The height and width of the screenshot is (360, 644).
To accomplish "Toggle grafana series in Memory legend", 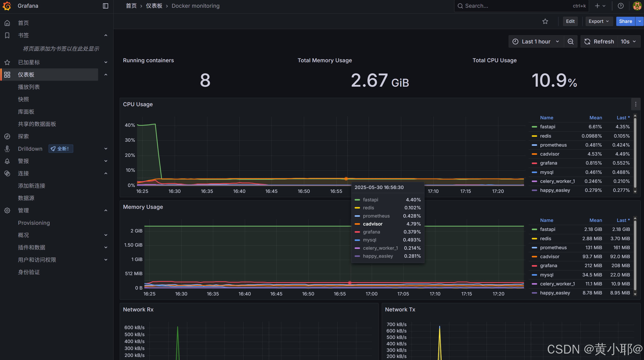I will pyautogui.click(x=548, y=266).
